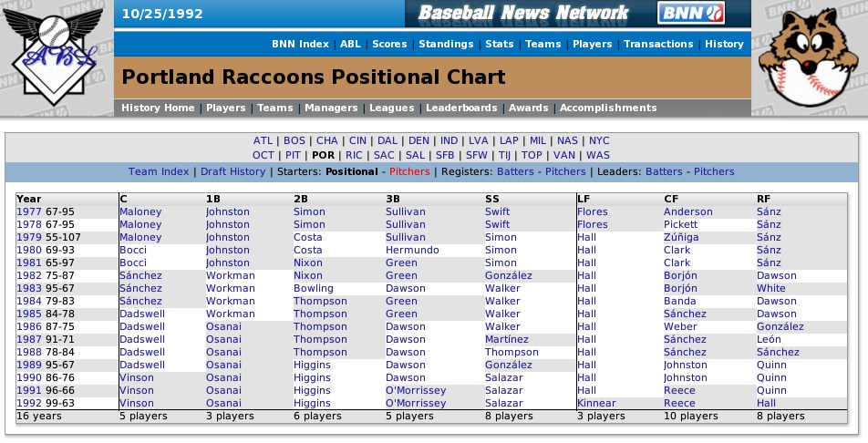Open the 1992 season link
868x443 pixels.
(x=29, y=403)
